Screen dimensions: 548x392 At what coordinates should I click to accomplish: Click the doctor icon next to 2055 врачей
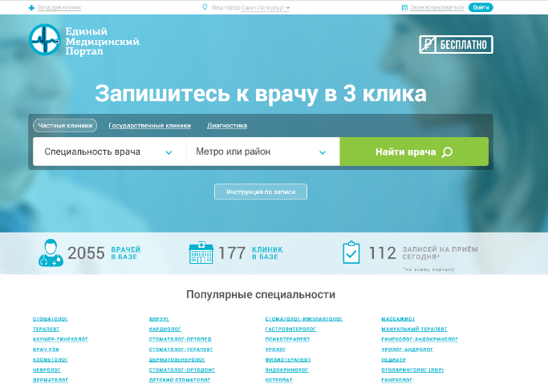(51, 253)
